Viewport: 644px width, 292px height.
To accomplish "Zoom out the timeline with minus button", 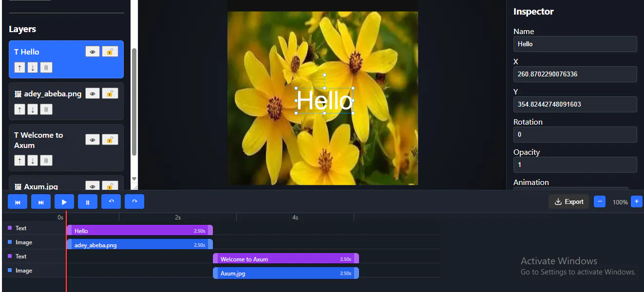I will [x=600, y=201].
